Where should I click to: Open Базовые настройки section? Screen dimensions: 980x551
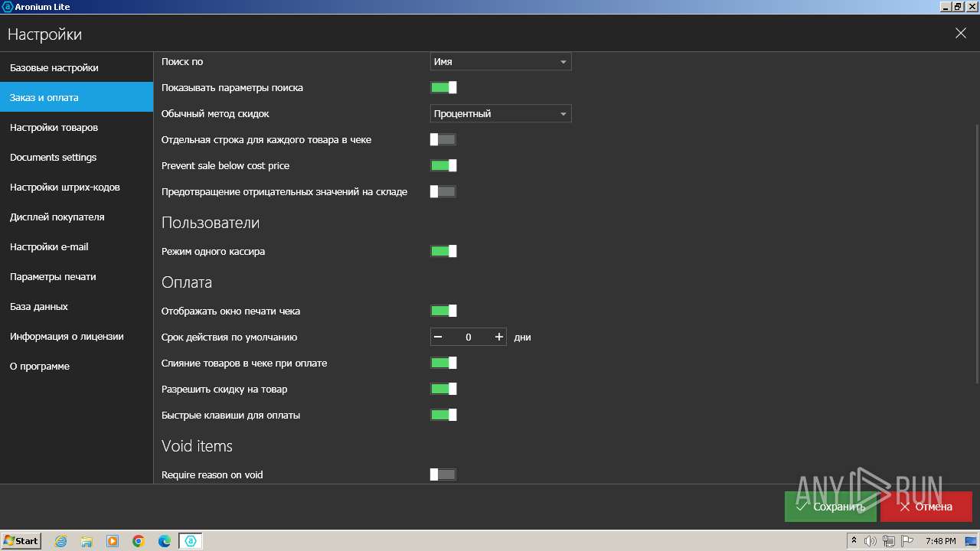[77, 67]
